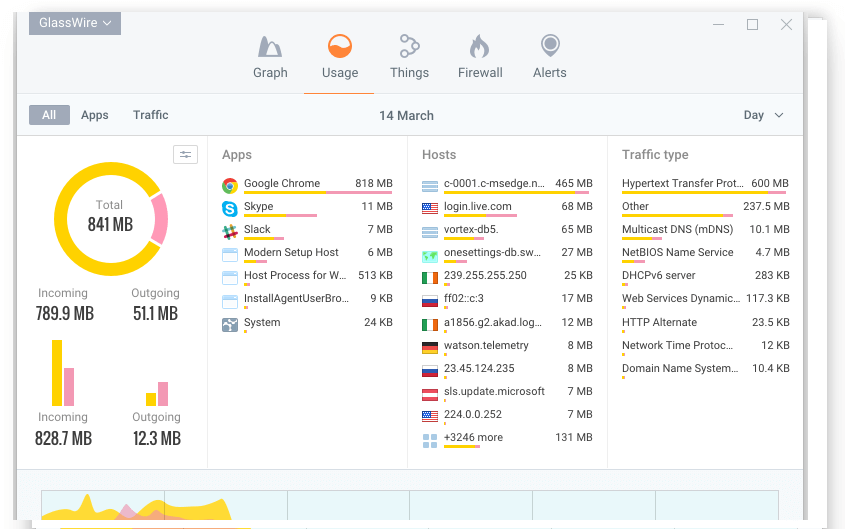845x529 pixels.
Task: Select the Modern Setup Host row
Action: pos(307,254)
